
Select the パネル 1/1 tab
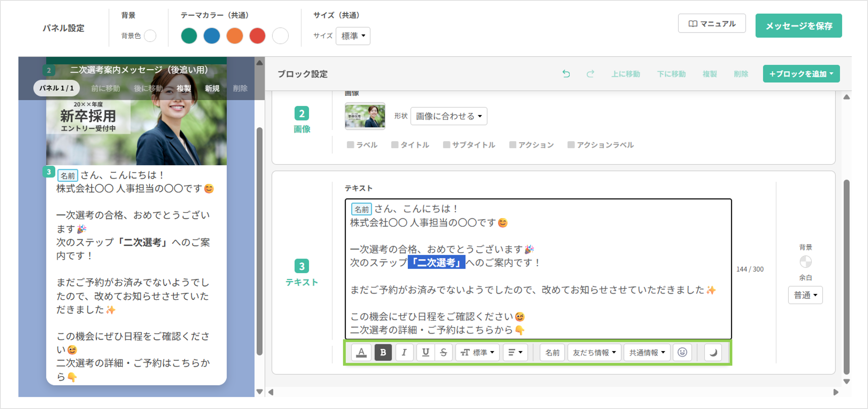tap(56, 88)
